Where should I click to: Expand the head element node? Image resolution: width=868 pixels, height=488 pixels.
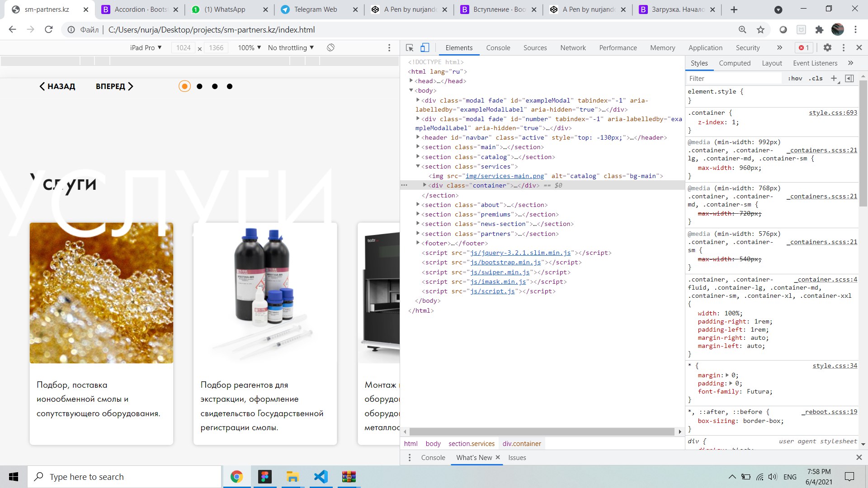pos(411,81)
